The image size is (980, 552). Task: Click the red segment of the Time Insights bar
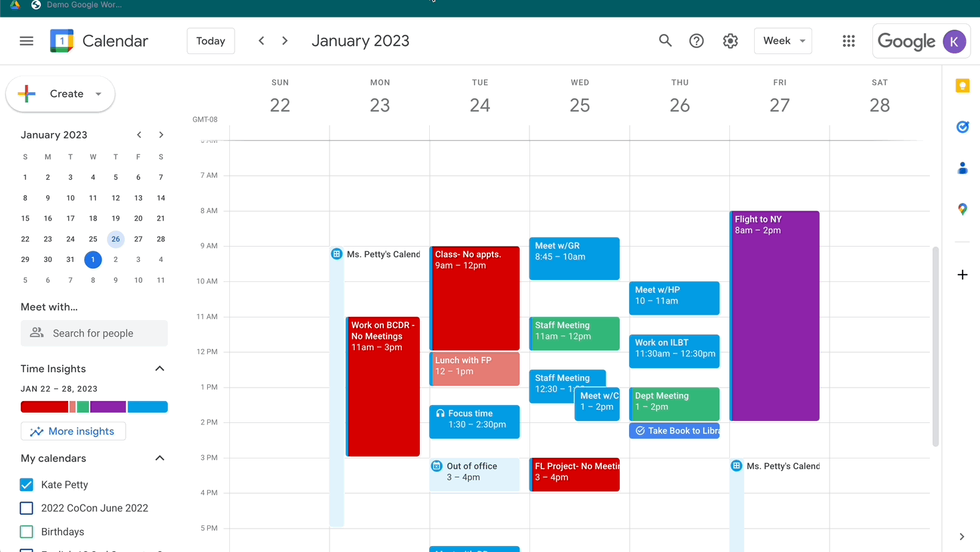[x=43, y=406]
